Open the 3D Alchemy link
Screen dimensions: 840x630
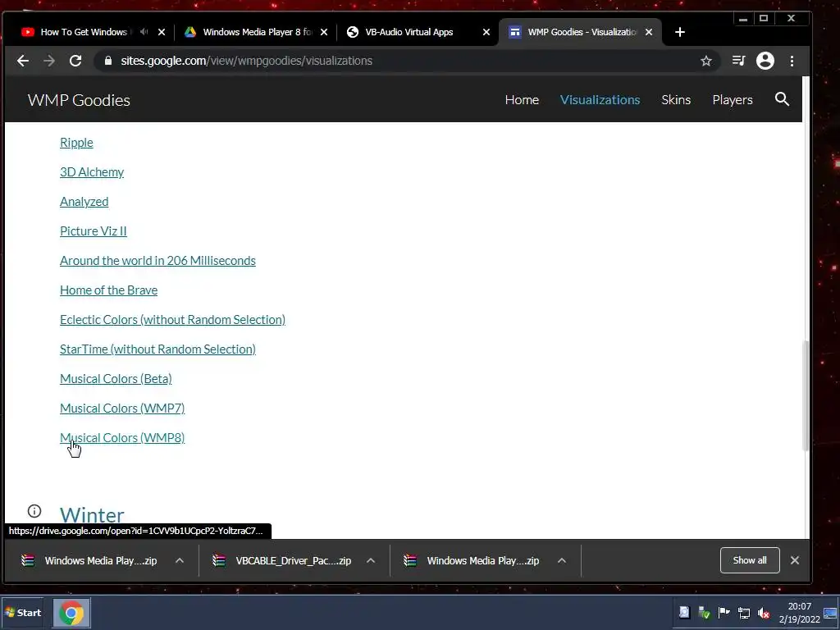(92, 172)
